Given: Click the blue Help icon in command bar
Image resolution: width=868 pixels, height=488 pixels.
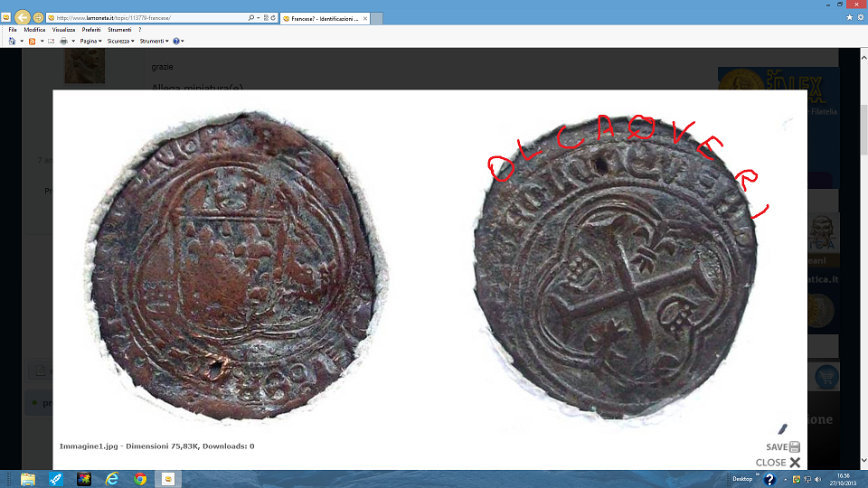Looking at the screenshot, I should click(176, 41).
